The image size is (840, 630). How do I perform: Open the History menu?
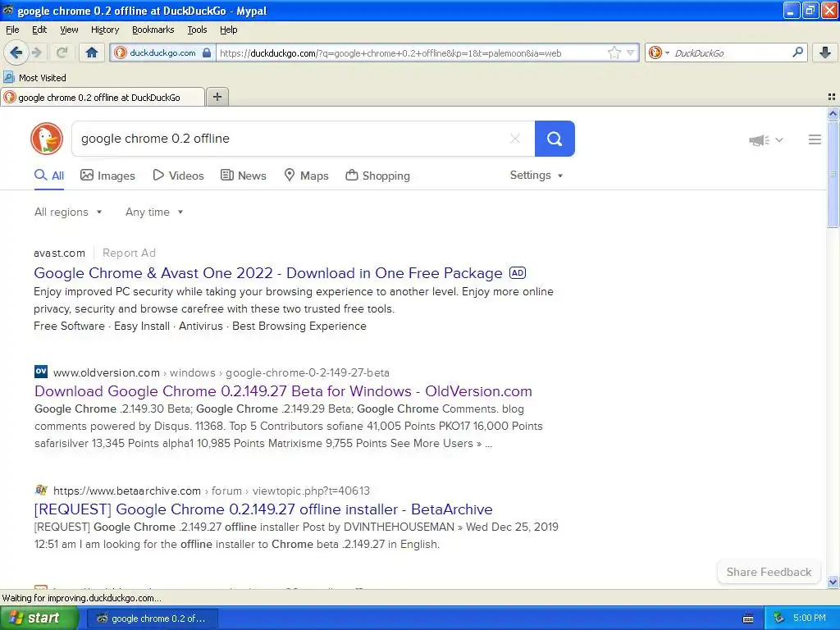coord(104,30)
